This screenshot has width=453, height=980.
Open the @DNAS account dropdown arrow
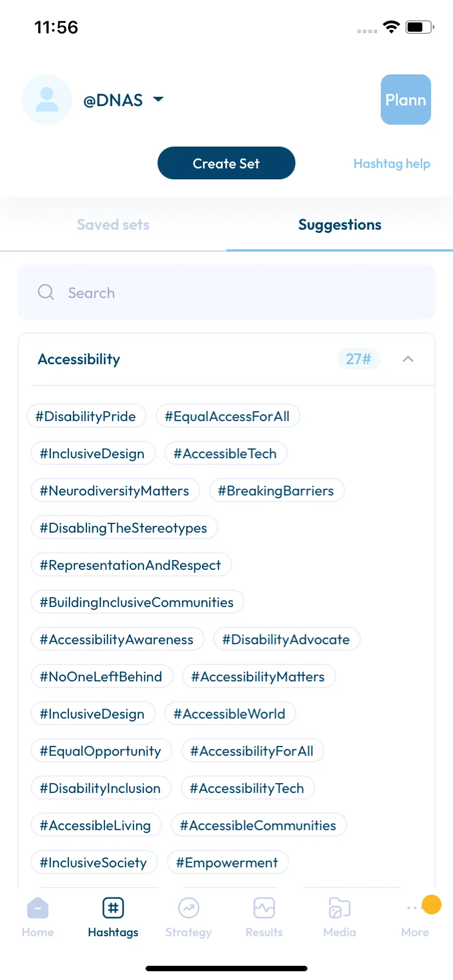(158, 100)
